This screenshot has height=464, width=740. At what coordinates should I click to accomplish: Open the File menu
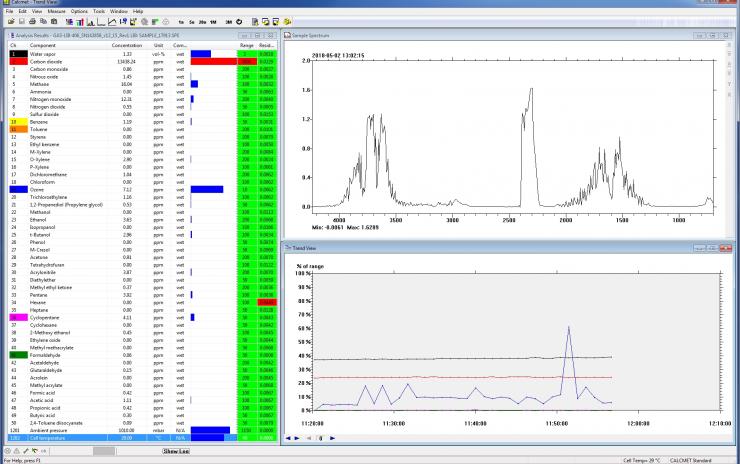[9, 11]
